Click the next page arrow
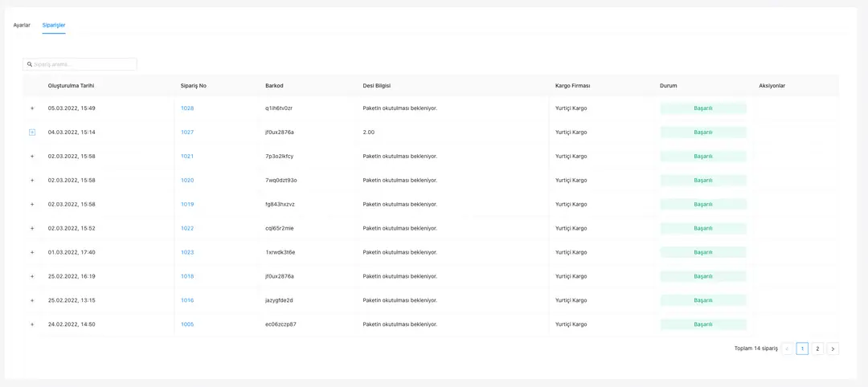Screen dimensions: 868x387 833,348
